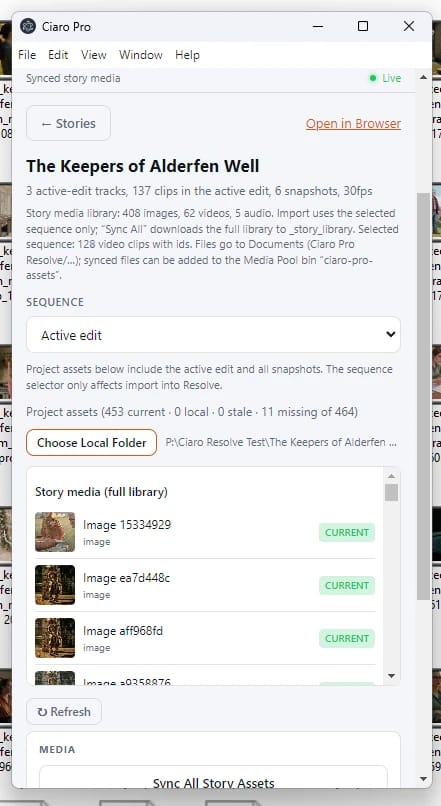441x806 pixels.
Task: Click the Project assets summary line
Action: coord(192,412)
